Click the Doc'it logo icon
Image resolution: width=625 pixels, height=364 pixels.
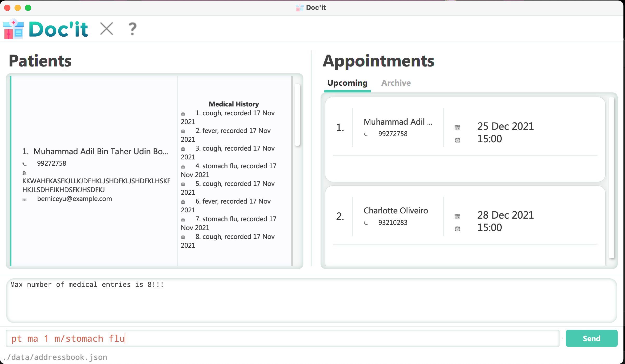pyautogui.click(x=13, y=29)
